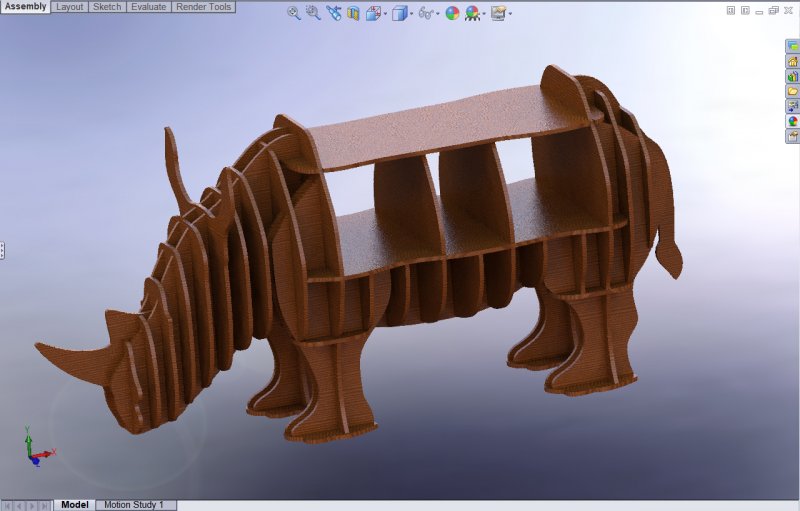Expand the Hide/Show Items glasses dropdown
Screen dimensions: 800x511
(438, 14)
